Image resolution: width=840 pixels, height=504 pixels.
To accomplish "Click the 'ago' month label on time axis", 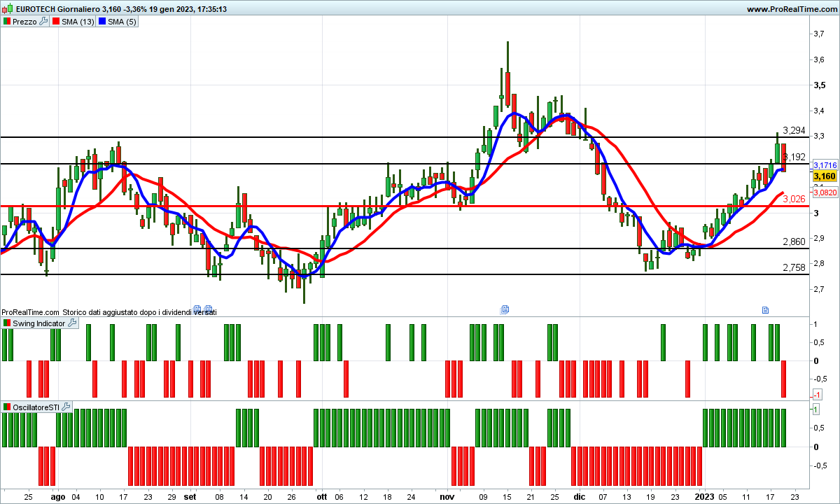I will [58, 496].
